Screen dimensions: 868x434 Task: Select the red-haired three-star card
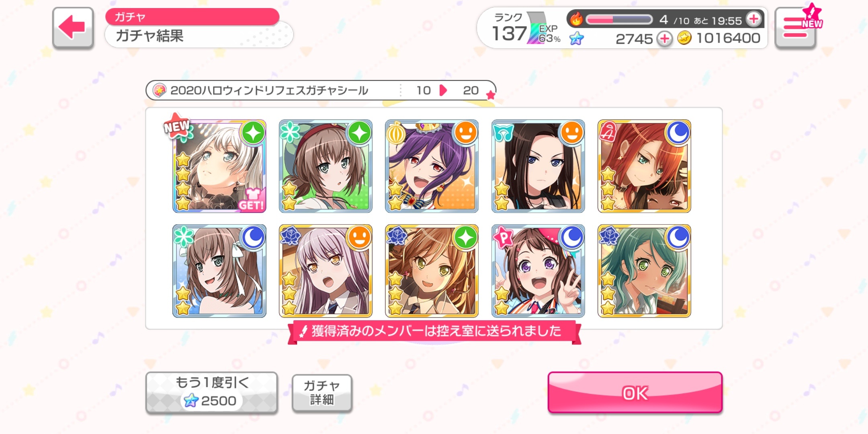pyautogui.click(x=644, y=166)
